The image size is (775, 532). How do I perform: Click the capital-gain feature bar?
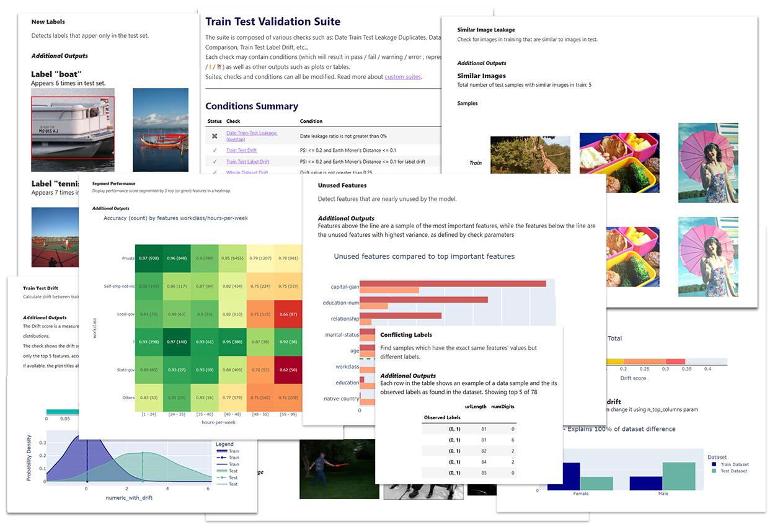pyautogui.click(x=453, y=283)
